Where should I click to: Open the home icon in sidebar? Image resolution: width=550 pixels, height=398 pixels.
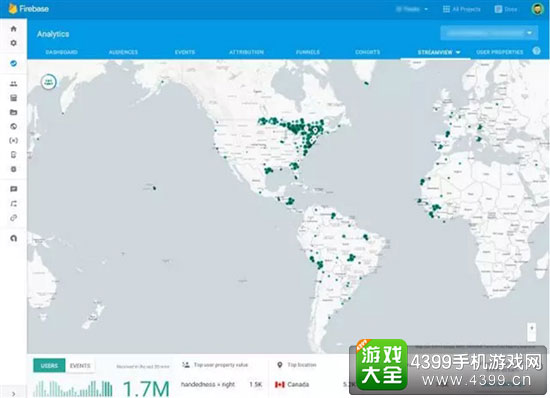click(13, 28)
